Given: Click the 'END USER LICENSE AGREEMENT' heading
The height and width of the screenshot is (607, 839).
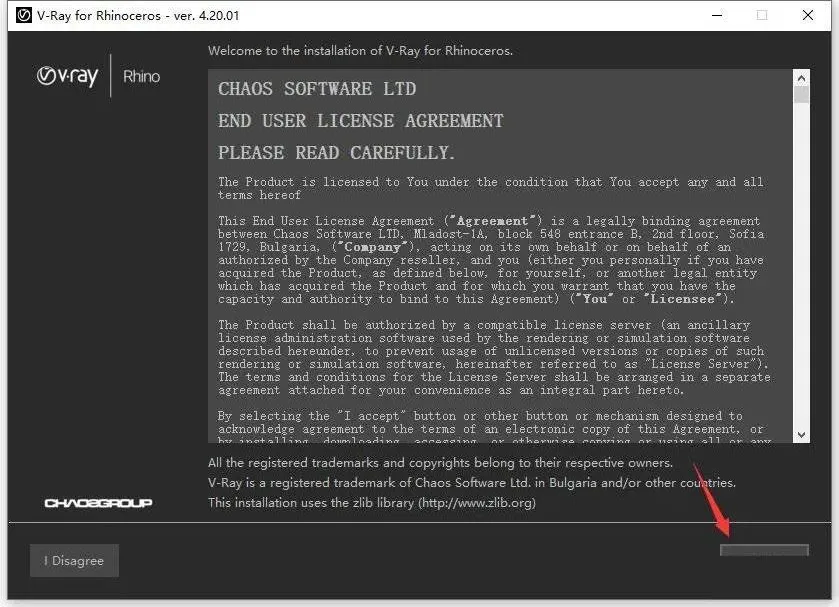Looking at the screenshot, I should [361, 121].
